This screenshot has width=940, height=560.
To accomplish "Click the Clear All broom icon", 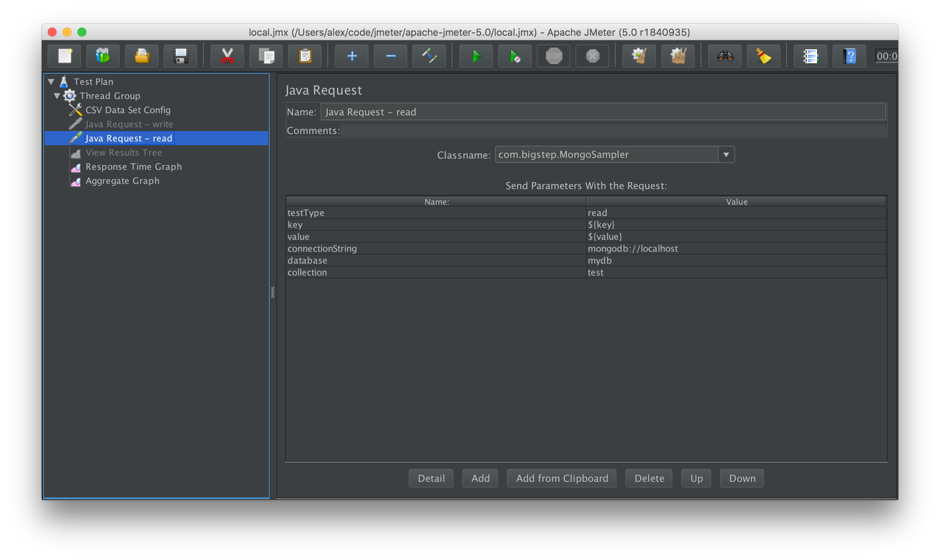I will click(678, 56).
